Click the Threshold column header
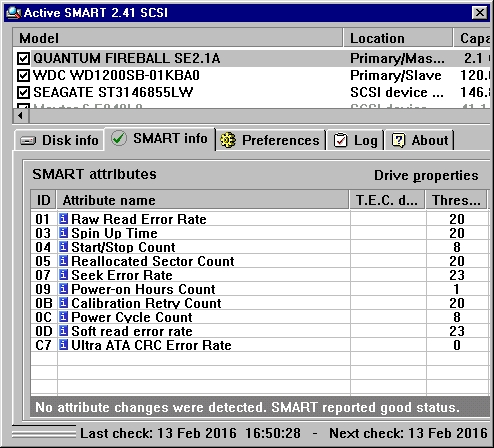 pyautogui.click(x=456, y=200)
